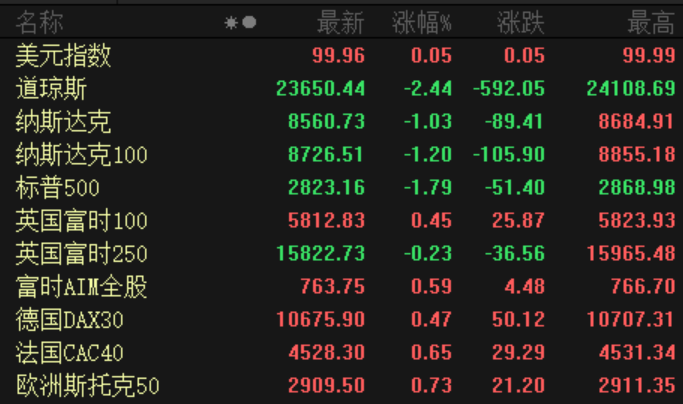Click the high value 766.70

tap(643, 287)
